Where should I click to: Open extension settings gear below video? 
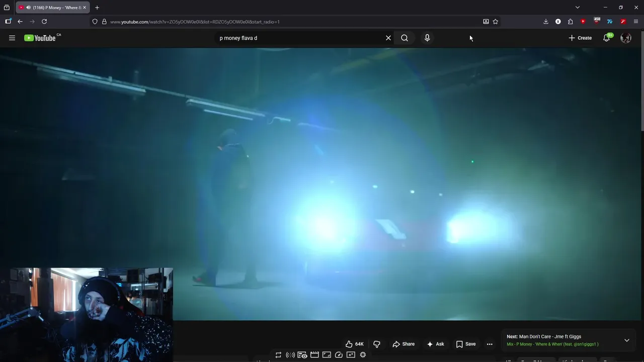coord(363,355)
